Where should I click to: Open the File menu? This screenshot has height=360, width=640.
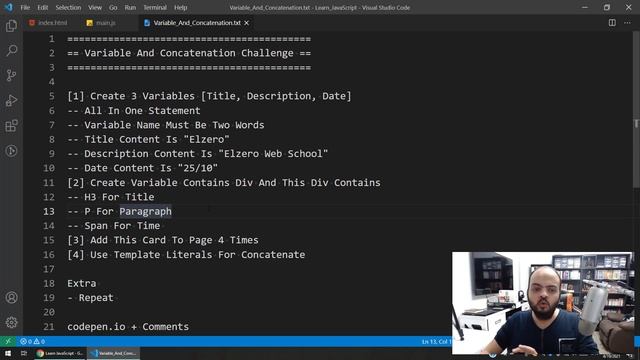pyautogui.click(x=25, y=7)
